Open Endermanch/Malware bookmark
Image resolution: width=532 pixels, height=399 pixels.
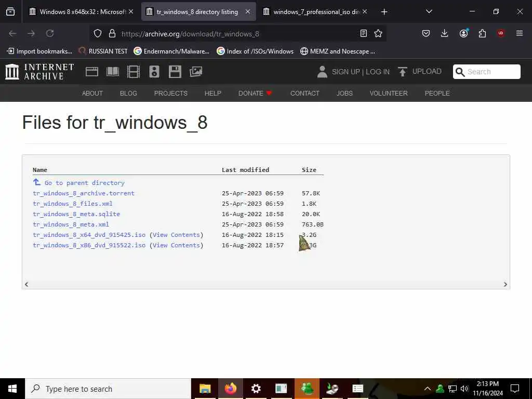pos(171,51)
